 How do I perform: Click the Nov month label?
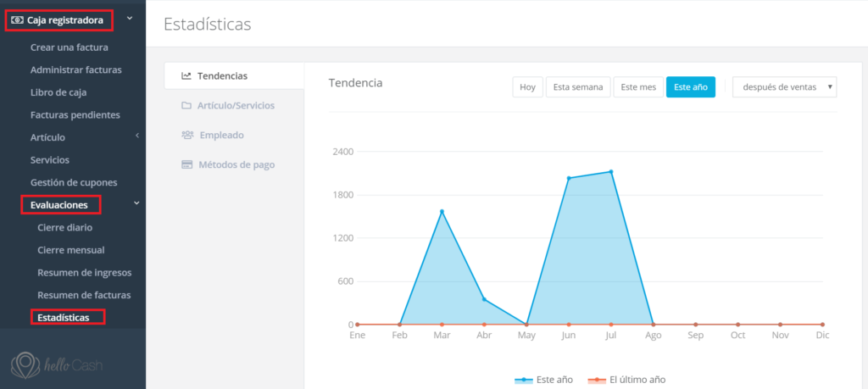(x=780, y=336)
